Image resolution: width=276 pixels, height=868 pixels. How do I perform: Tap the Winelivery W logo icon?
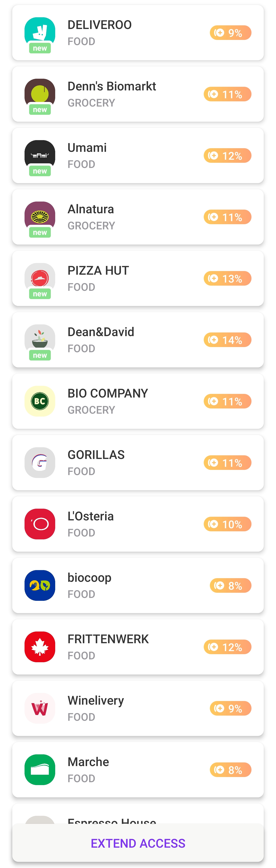tap(40, 708)
